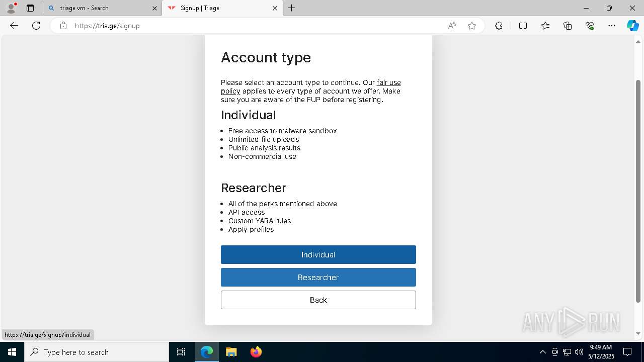This screenshot has height=362, width=644.
Task: Click the "API access" bullet text
Action: 247,212
